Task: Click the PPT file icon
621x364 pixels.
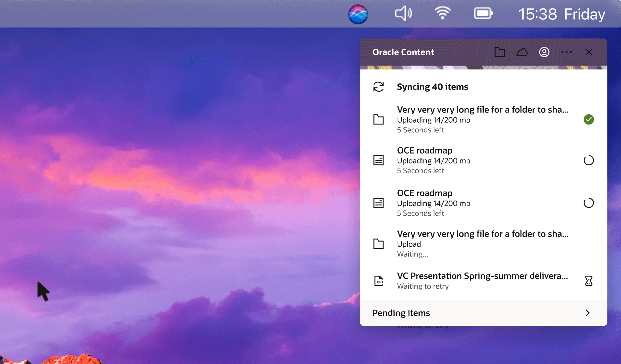Action: (x=379, y=281)
